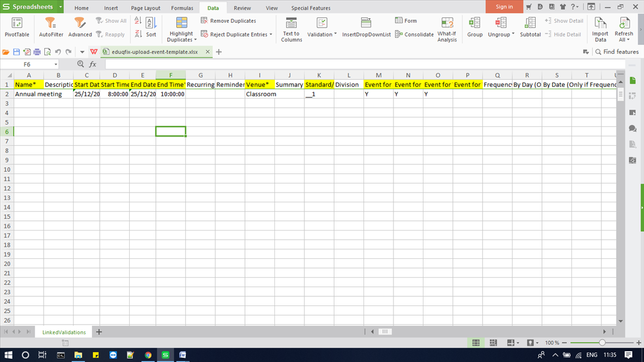Expand Reject Duplicate Entries dropdown
The height and width of the screenshot is (362, 644).
coord(270,35)
